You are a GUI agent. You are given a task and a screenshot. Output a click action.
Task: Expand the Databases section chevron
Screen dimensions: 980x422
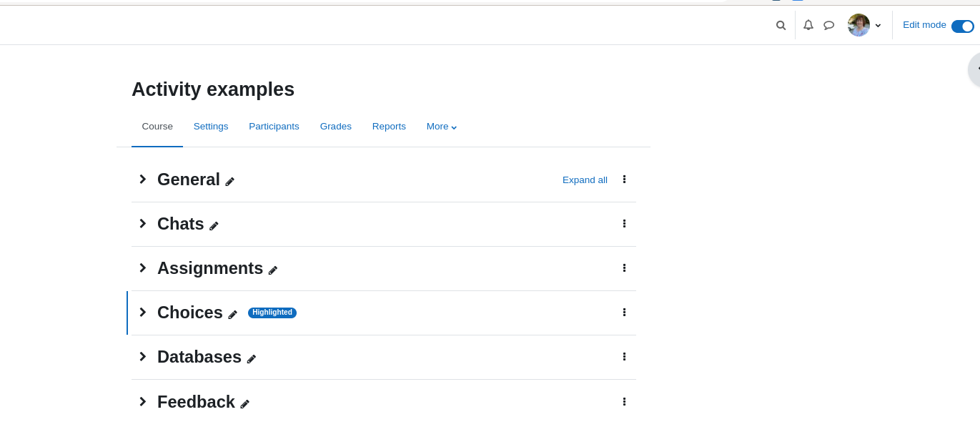142,356
